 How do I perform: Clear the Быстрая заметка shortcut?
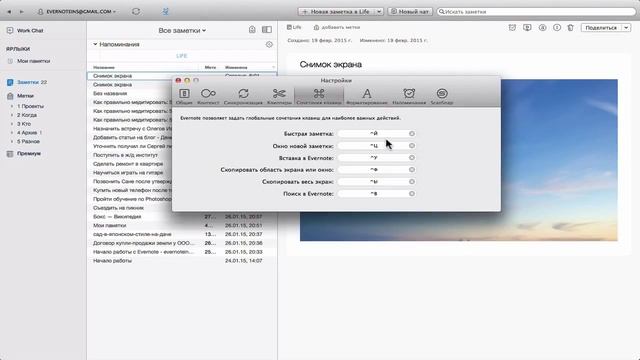click(x=412, y=133)
